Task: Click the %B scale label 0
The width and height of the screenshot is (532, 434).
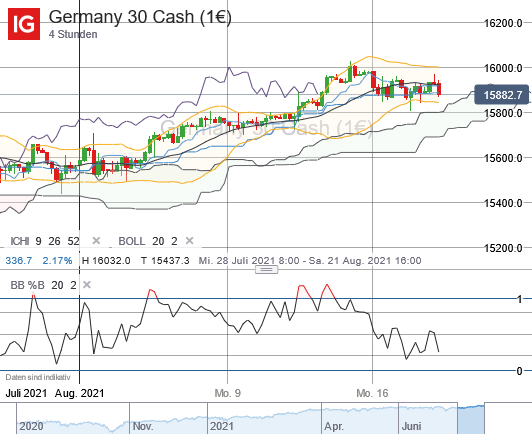Action: point(519,371)
